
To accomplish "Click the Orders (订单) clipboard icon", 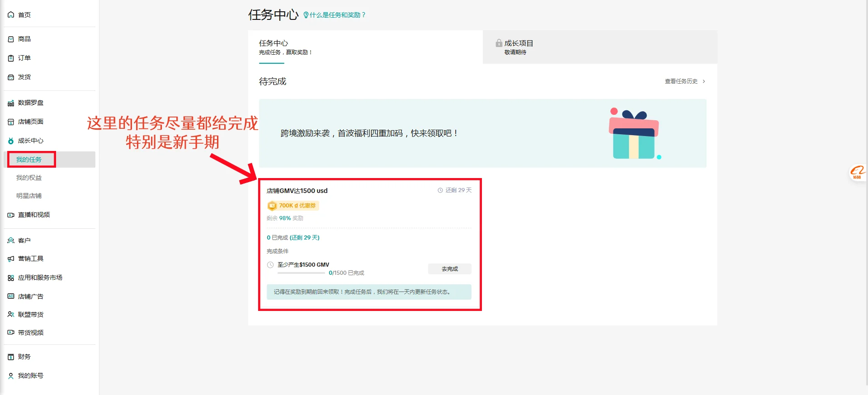I will click(11, 58).
